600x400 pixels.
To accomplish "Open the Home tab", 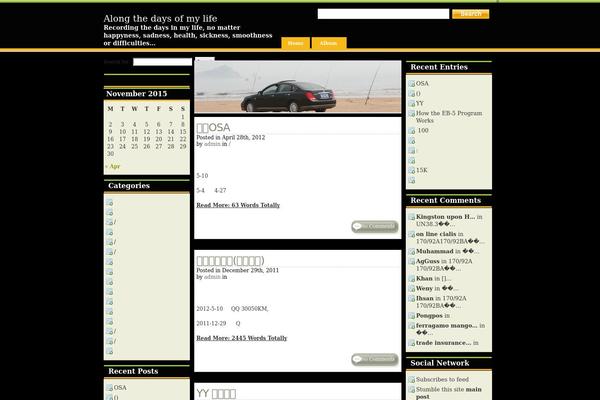I will pyautogui.click(x=295, y=43).
